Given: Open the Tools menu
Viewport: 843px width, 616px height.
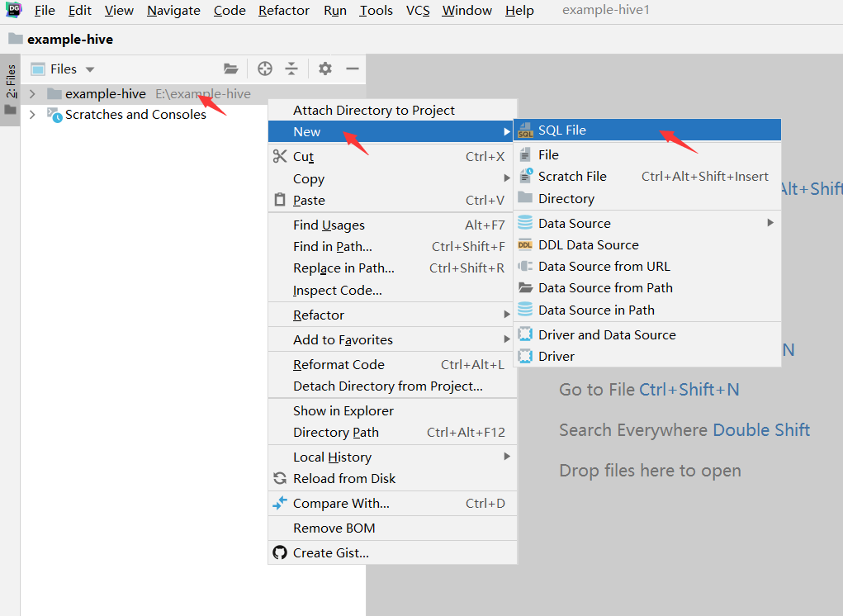Looking at the screenshot, I should 377,10.
